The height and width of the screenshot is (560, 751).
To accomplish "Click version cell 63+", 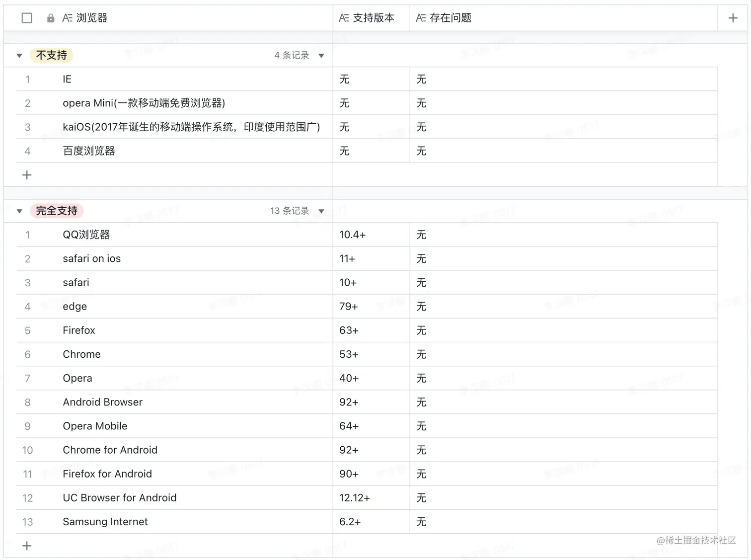I will [x=371, y=330].
